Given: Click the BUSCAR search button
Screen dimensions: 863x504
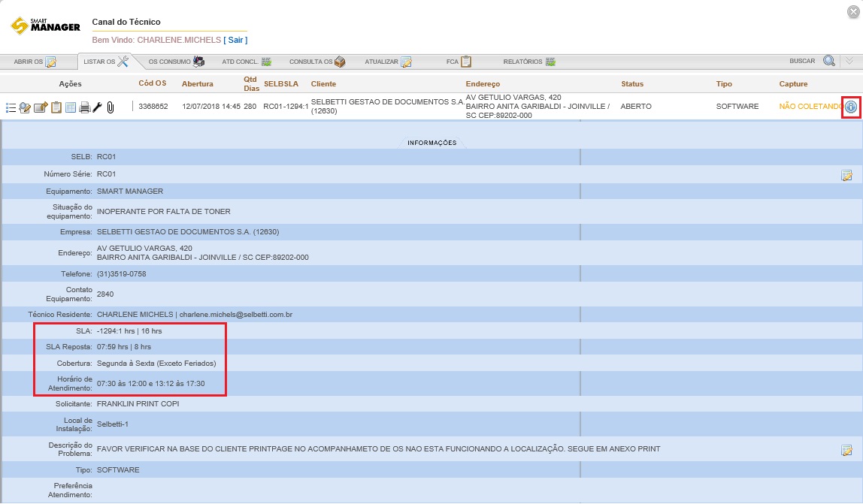Looking at the screenshot, I should 813,61.
